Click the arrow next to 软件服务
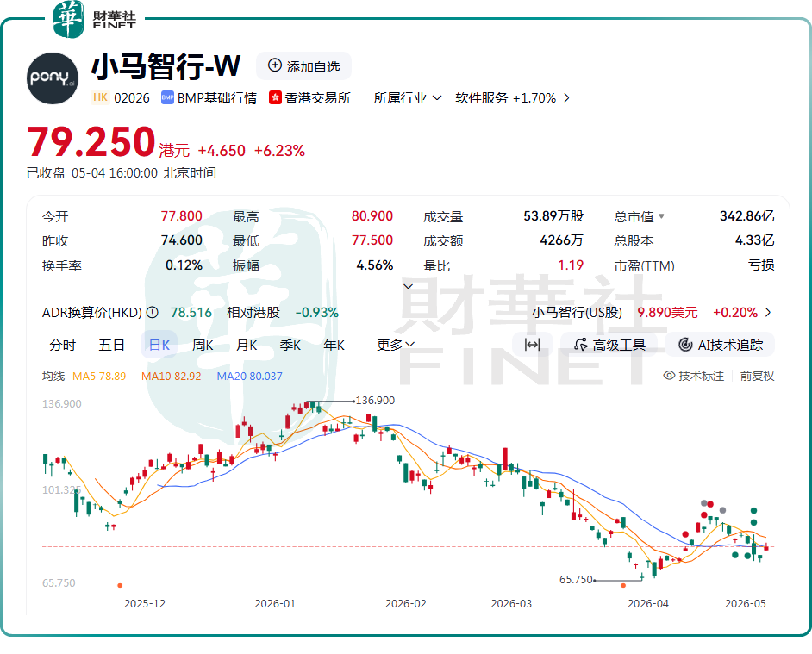The width and height of the screenshot is (812, 654). pos(566,98)
